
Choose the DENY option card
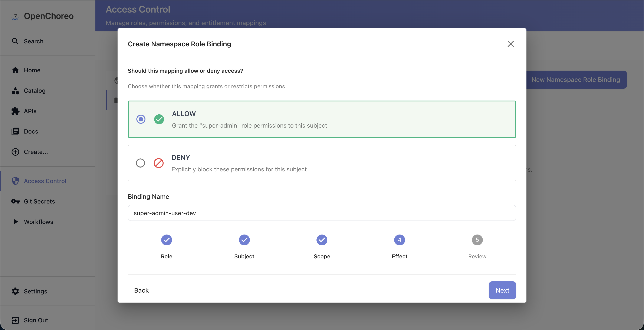pyautogui.click(x=322, y=163)
